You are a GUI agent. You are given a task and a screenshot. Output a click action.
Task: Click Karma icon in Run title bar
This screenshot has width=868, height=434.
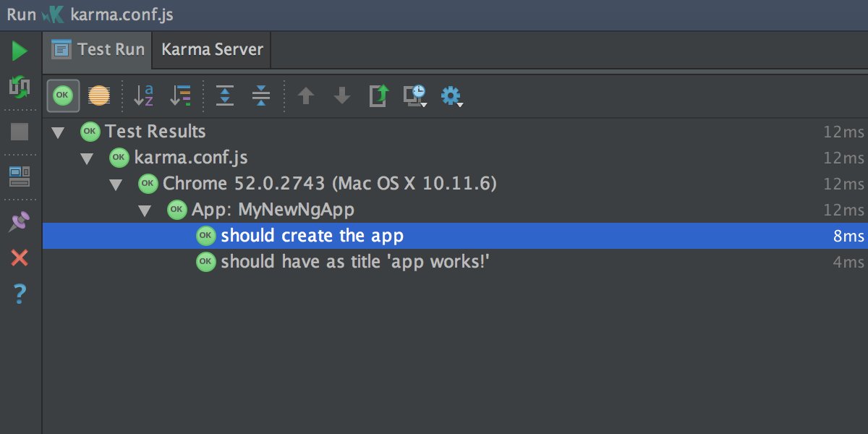tap(53, 14)
